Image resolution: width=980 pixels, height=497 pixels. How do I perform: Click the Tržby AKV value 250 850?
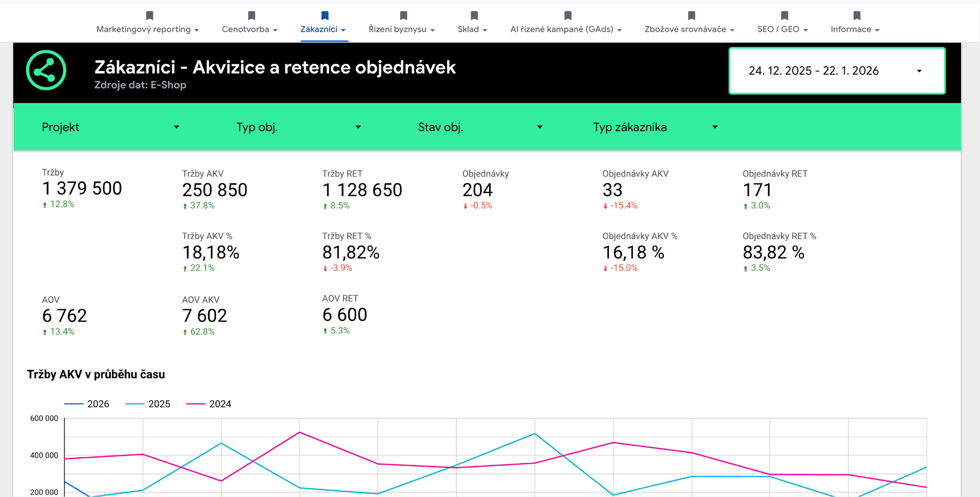coord(215,190)
